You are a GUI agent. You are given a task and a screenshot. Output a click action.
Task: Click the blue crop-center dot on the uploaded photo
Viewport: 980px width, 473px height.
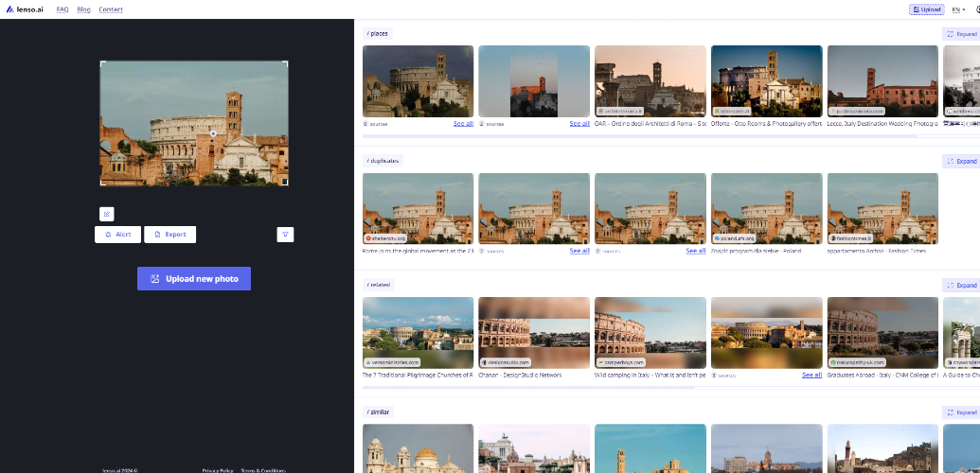click(x=213, y=133)
